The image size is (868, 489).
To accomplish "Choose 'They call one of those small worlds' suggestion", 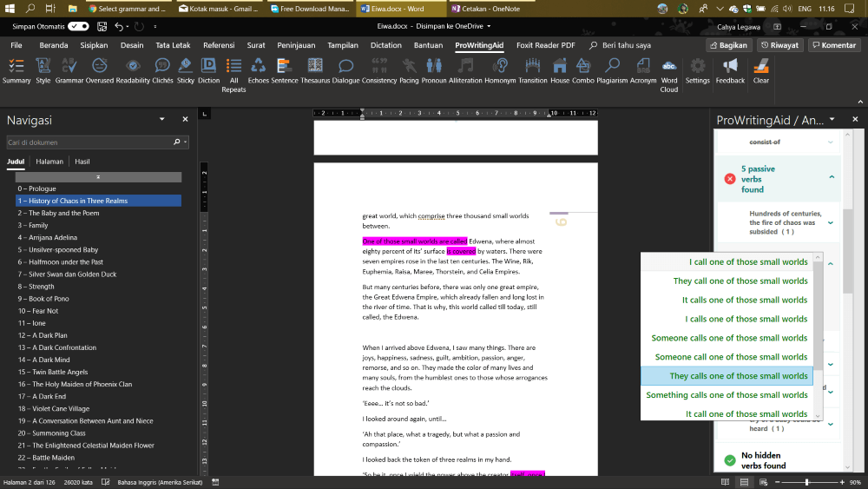I will 740,281.
